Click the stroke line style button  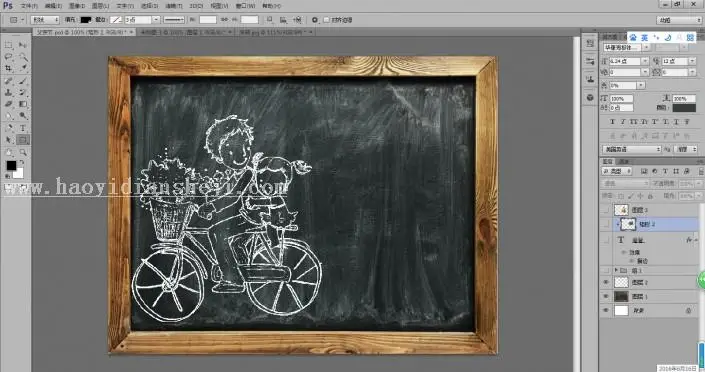coord(174,20)
